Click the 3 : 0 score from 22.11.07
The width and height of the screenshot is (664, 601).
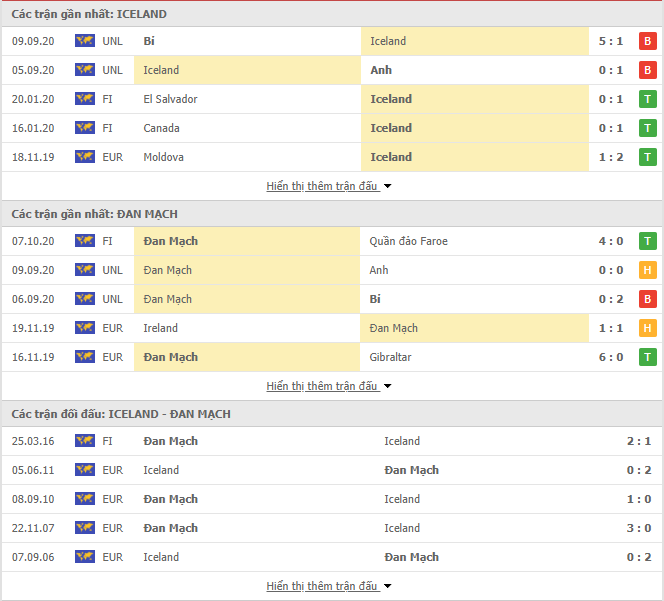(x=639, y=528)
